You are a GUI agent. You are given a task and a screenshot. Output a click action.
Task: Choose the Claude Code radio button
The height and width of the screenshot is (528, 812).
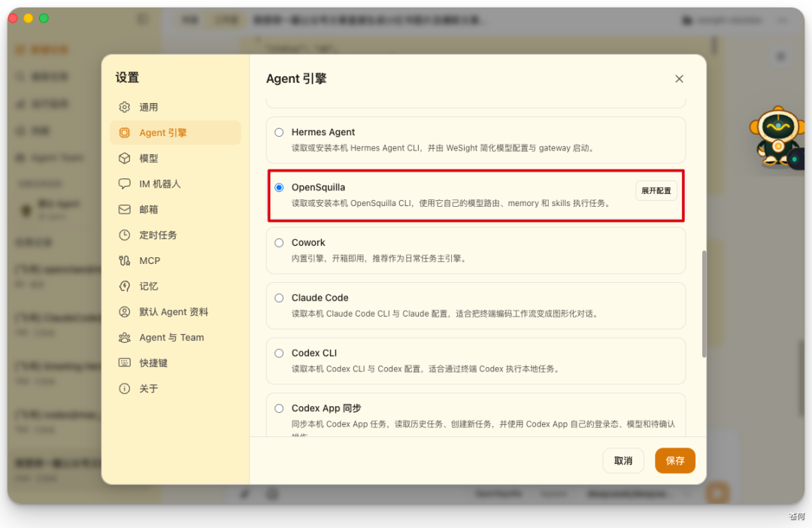[x=279, y=298]
